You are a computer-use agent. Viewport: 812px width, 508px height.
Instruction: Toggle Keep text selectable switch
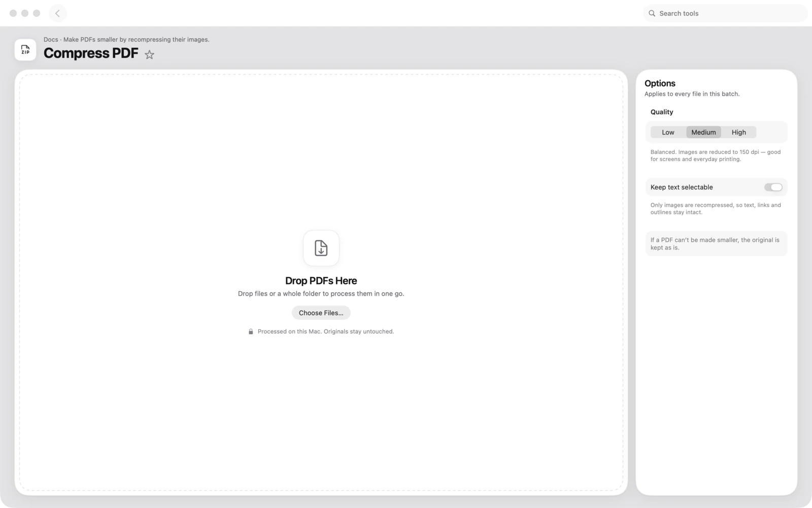tap(773, 187)
